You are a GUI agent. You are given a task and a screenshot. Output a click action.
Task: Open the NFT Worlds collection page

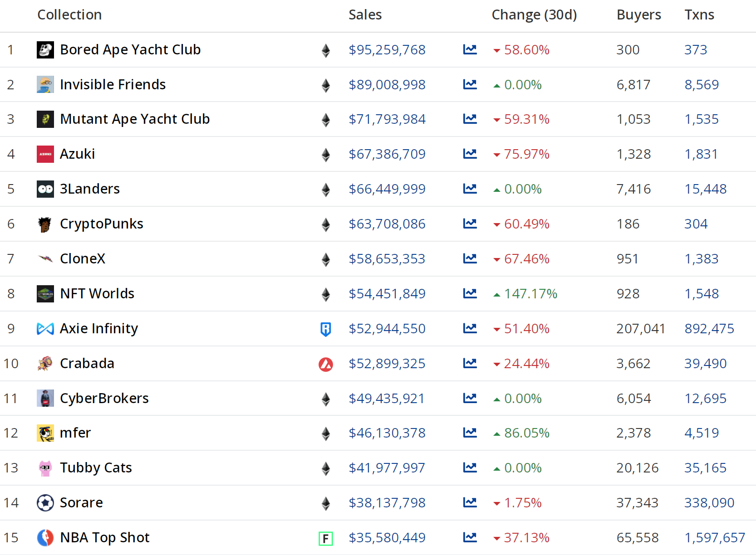click(97, 293)
